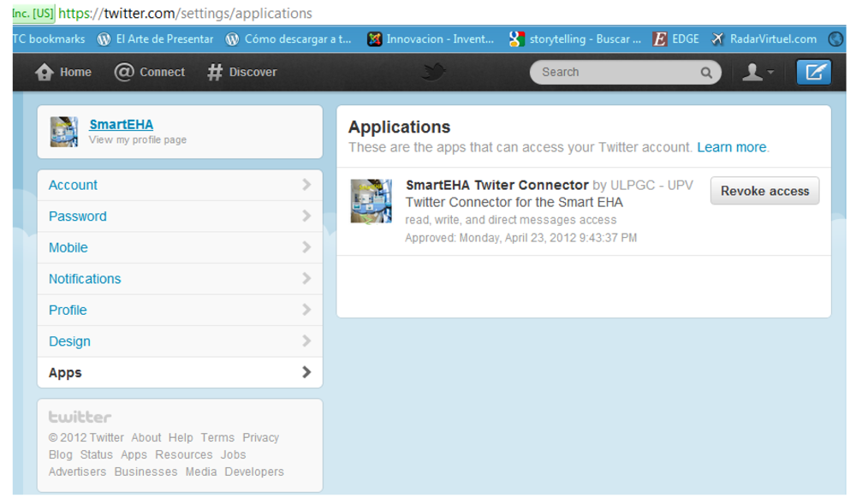Viewport: 856px width, 504px height.
Task: Click the Discover hashtag icon
Action: [x=215, y=72]
